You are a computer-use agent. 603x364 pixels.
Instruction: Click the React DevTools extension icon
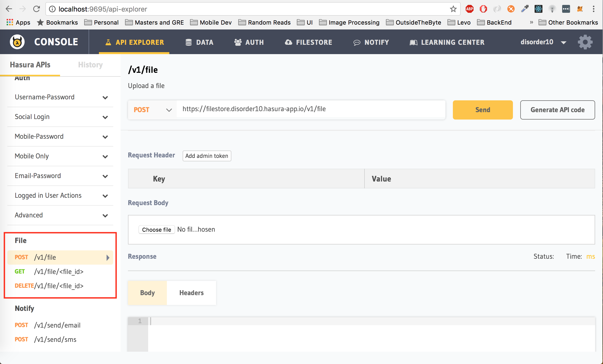click(538, 9)
